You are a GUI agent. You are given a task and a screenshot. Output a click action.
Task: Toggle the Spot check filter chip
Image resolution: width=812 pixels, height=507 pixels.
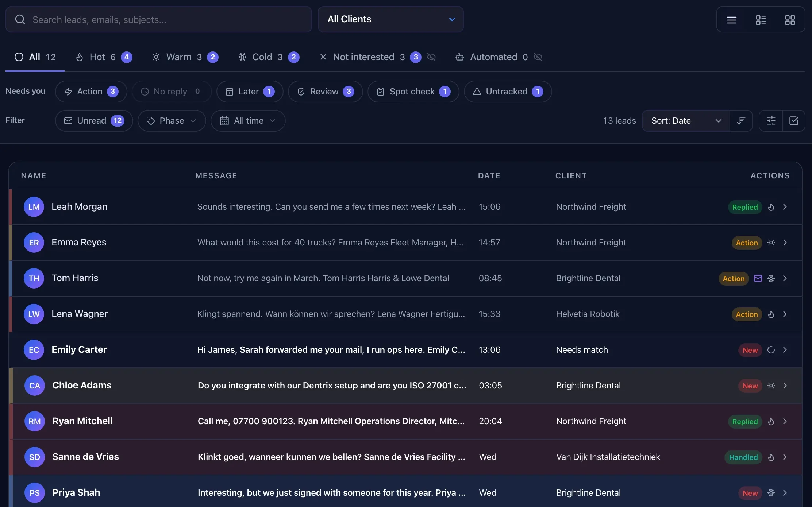[x=413, y=92]
